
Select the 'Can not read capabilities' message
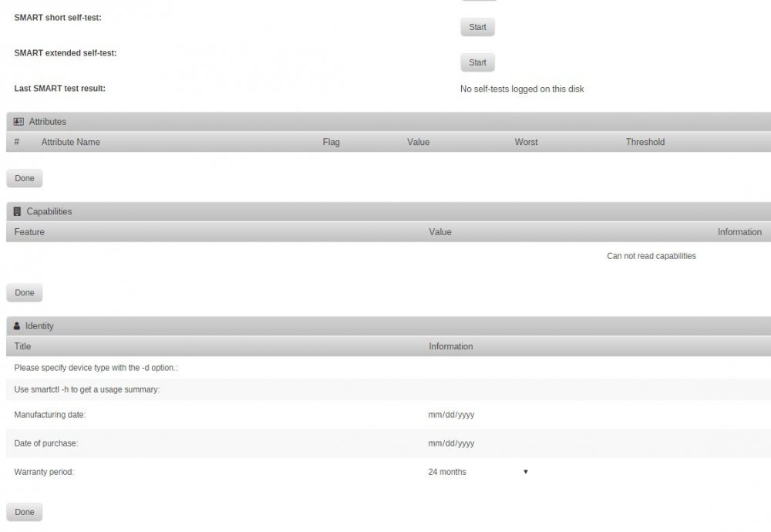tap(651, 256)
